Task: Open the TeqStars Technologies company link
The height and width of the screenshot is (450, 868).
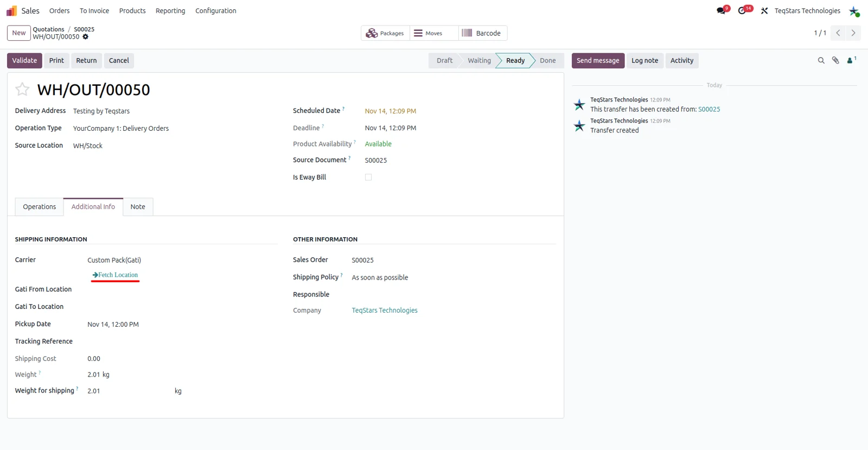Action: (385, 310)
